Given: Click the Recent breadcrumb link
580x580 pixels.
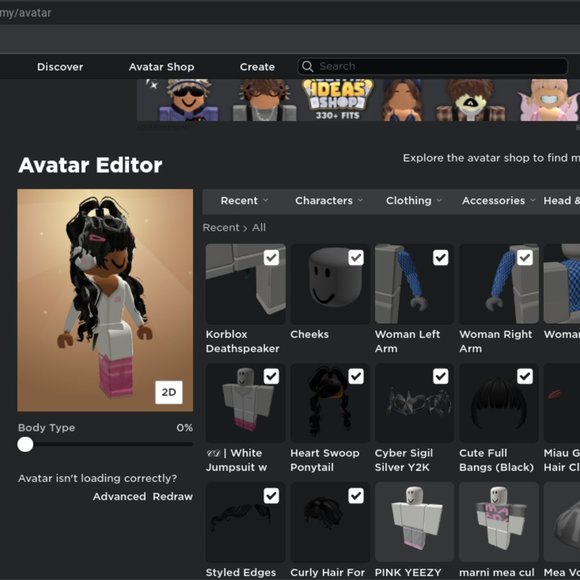Looking at the screenshot, I should click(221, 227).
